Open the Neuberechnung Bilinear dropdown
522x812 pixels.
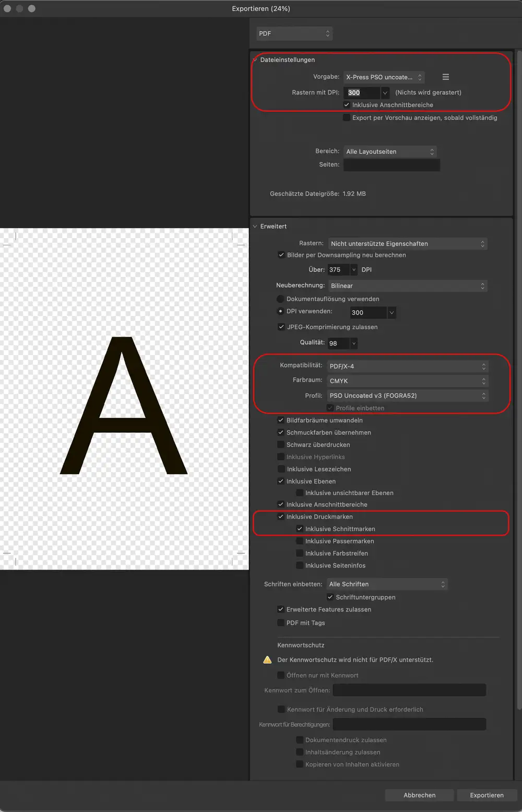click(x=408, y=286)
